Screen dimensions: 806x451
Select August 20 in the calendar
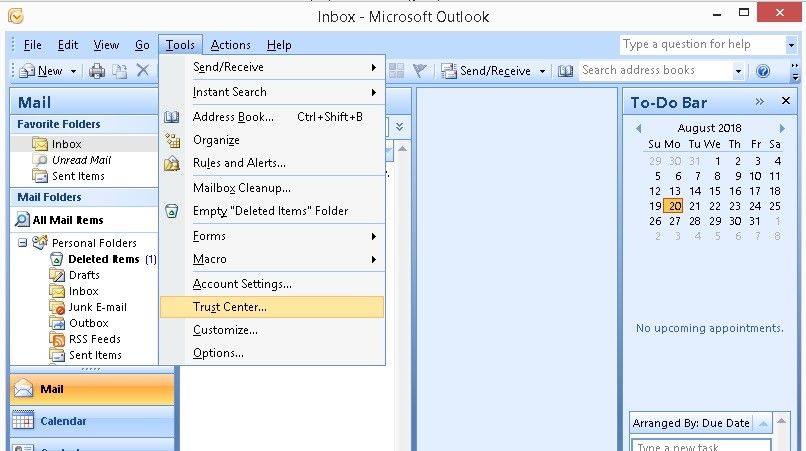coord(674,206)
